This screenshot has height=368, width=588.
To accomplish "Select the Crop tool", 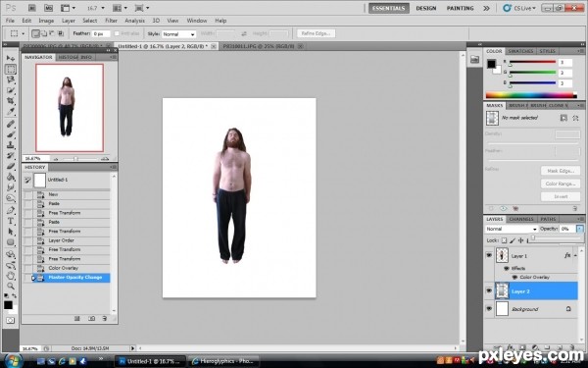I will pos(11,101).
